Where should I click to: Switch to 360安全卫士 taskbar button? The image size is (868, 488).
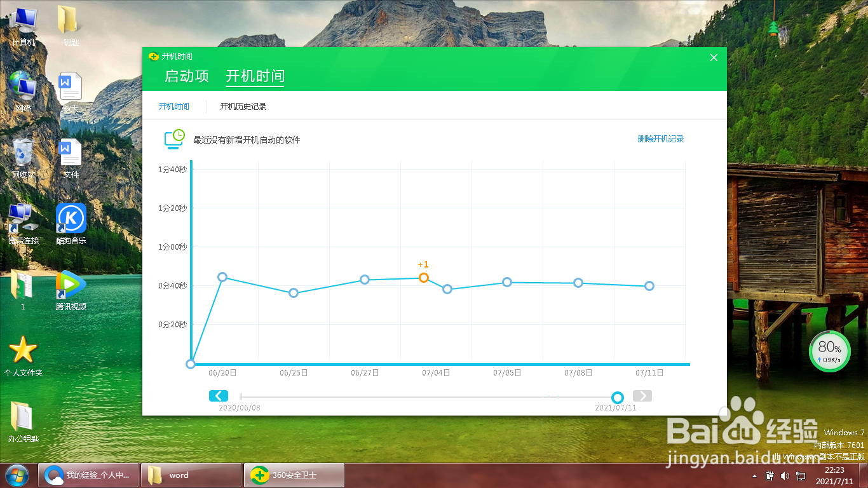(x=294, y=475)
